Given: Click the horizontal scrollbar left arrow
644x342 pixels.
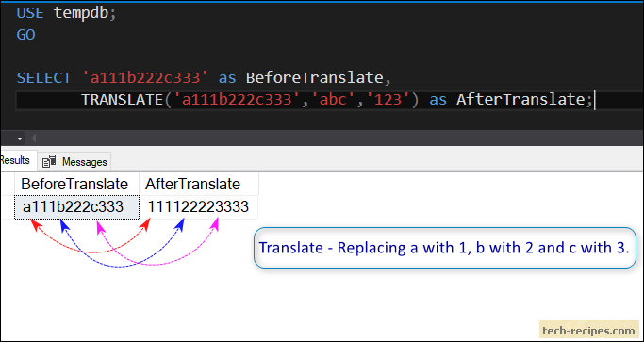Looking at the screenshot, I should click(33, 138).
